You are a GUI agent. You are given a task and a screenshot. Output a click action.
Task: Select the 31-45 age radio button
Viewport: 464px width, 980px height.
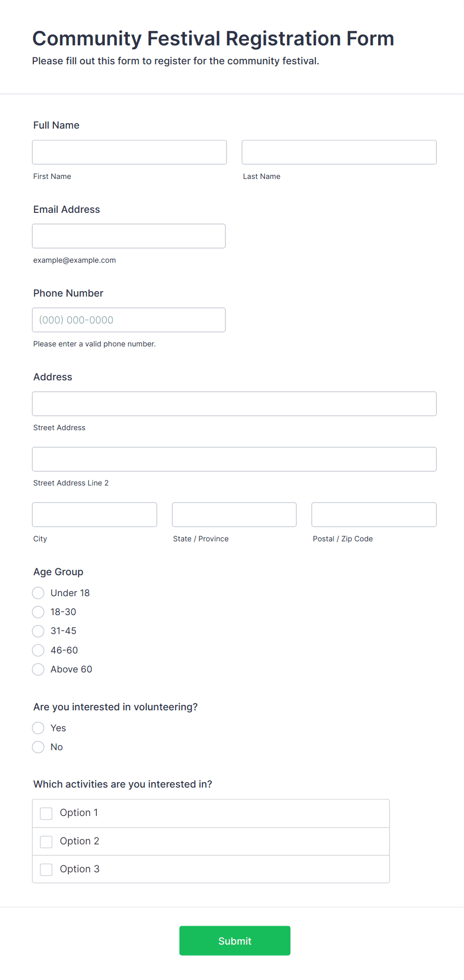pos(38,631)
